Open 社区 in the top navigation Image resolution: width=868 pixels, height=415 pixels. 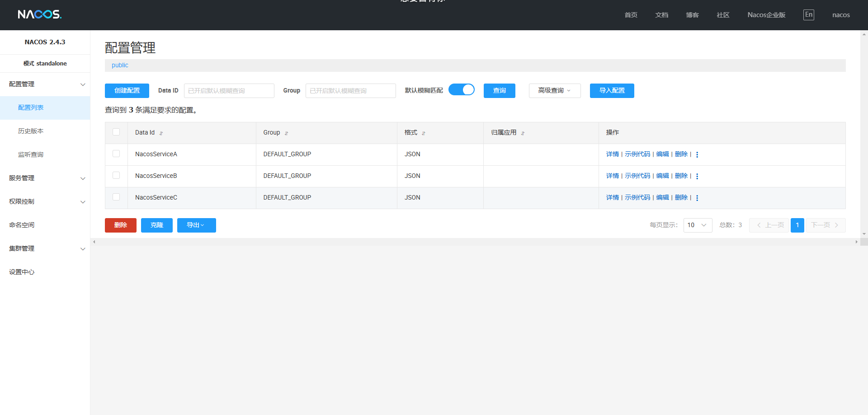(x=723, y=15)
